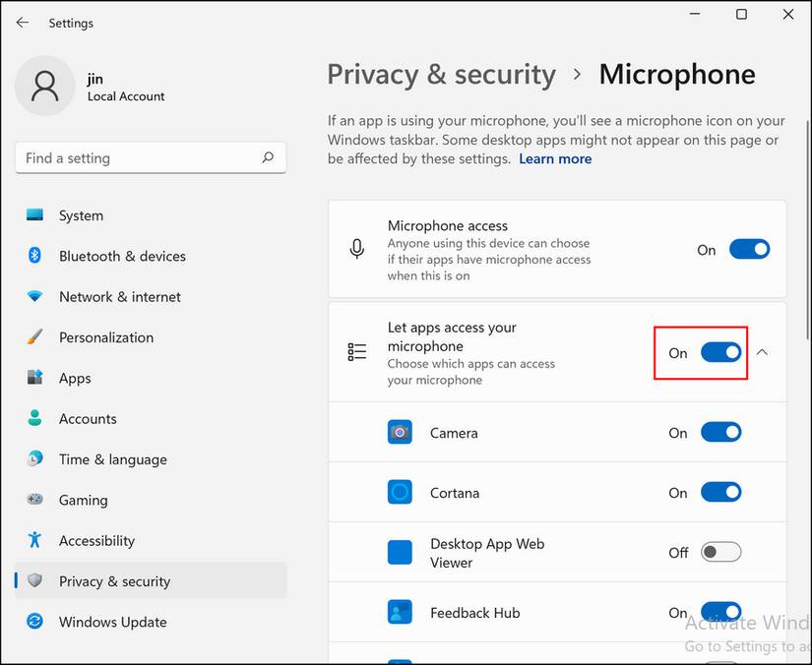
Task: Click the Accessibility figure icon
Action: (x=35, y=540)
